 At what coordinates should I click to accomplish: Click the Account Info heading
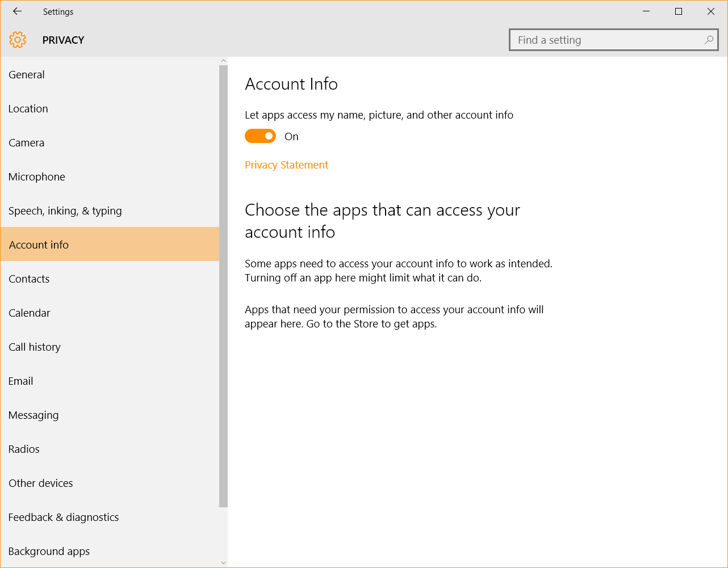(x=291, y=84)
